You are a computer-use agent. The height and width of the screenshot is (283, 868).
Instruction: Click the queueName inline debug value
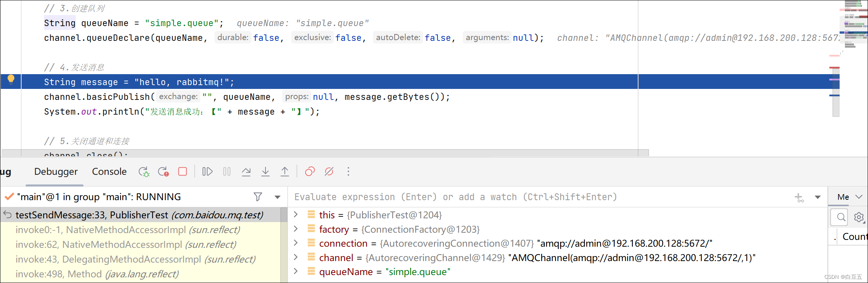click(303, 23)
